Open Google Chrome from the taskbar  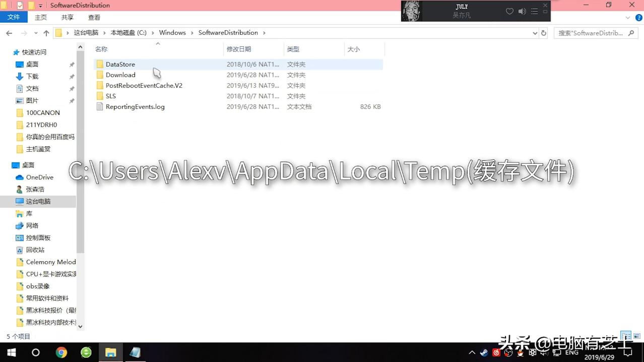pos(61,352)
